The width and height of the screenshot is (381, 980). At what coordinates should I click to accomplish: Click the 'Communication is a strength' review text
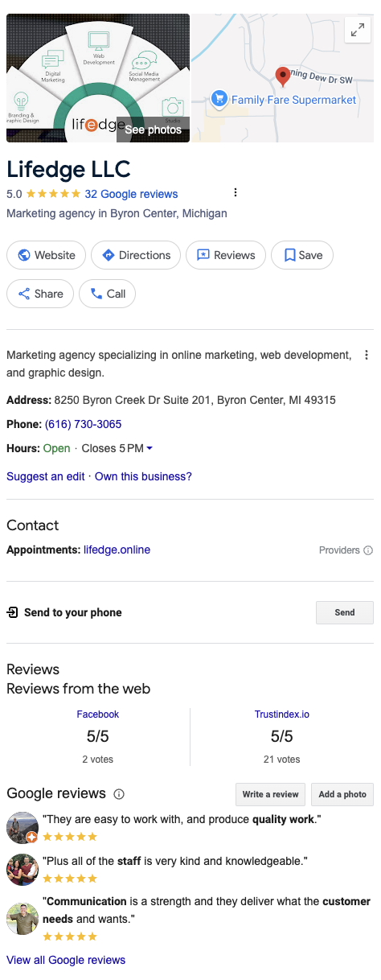click(x=207, y=910)
